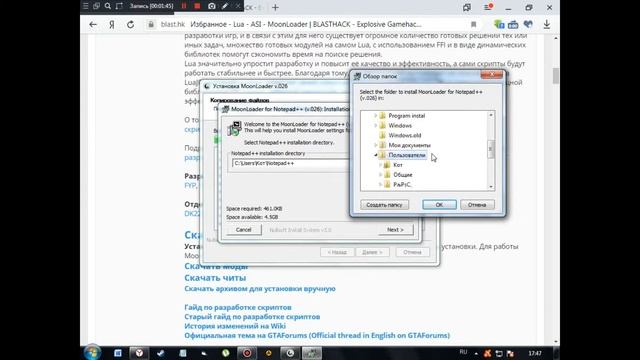The height and width of the screenshot is (360, 640).
Task: Stop the screen recording with red square
Action: (198, 6)
